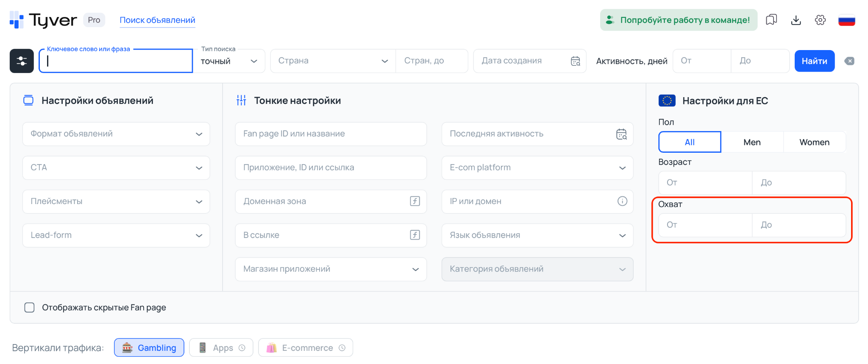This screenshot has height=364, width=868.
Task: Focus the Fan page ID или название field
Action: tap(331, 134)
